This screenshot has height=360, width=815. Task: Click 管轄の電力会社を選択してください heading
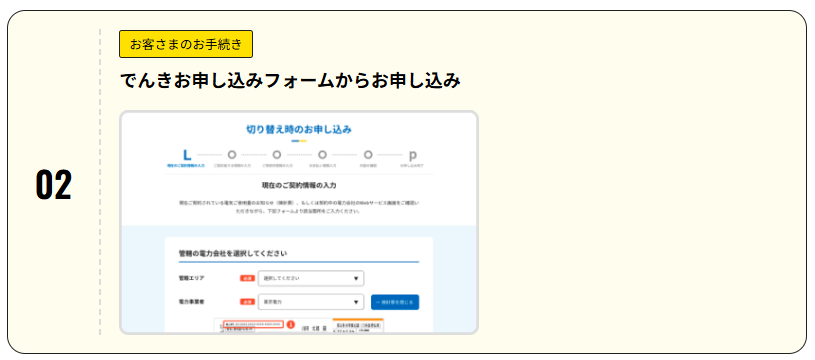(233, 253)
